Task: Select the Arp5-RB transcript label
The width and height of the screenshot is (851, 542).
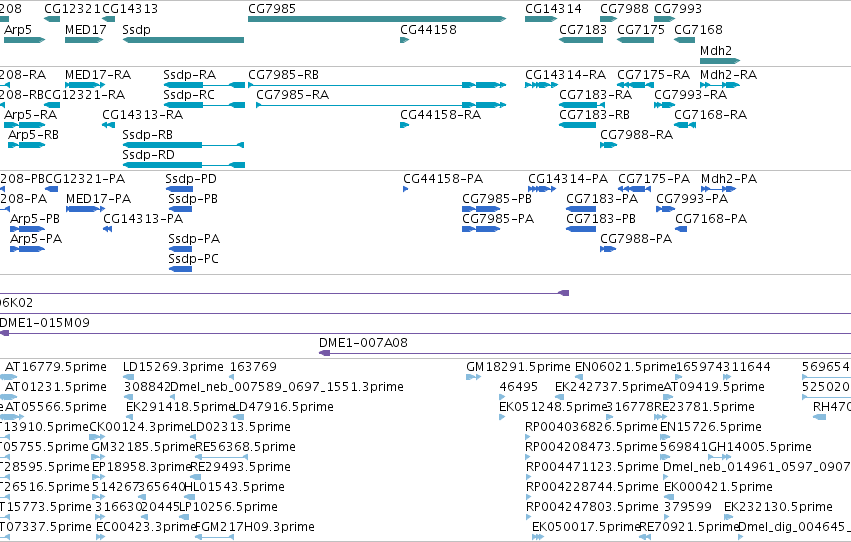Action: [x=34, y=135]
